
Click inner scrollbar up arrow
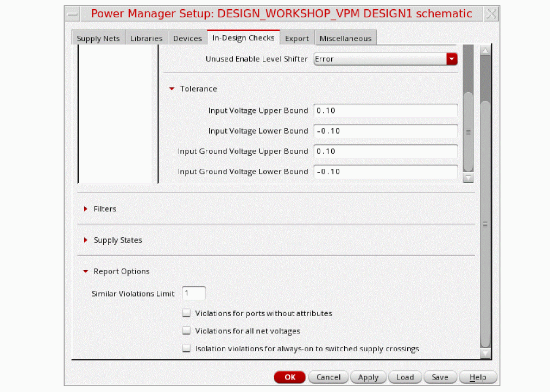tap(469, 49)
